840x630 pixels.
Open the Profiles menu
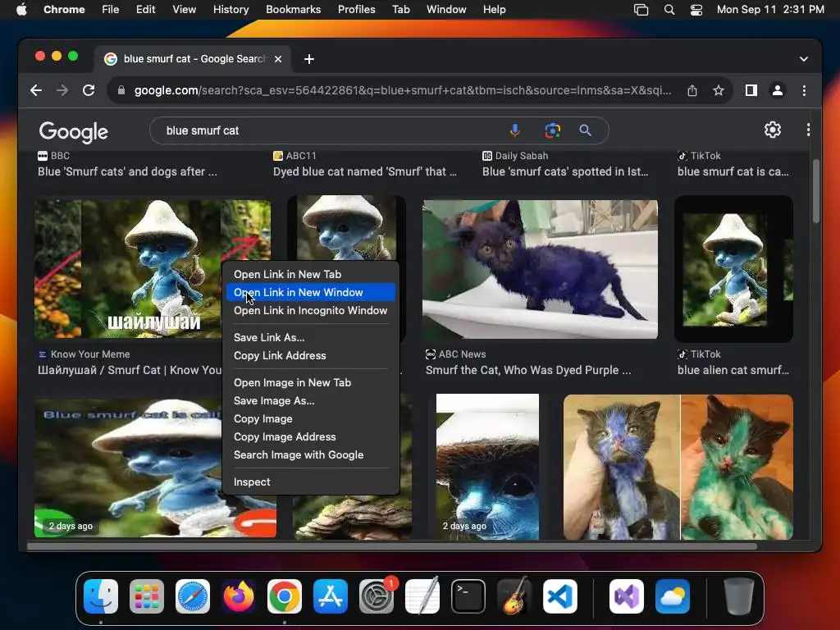coord(356,10)
